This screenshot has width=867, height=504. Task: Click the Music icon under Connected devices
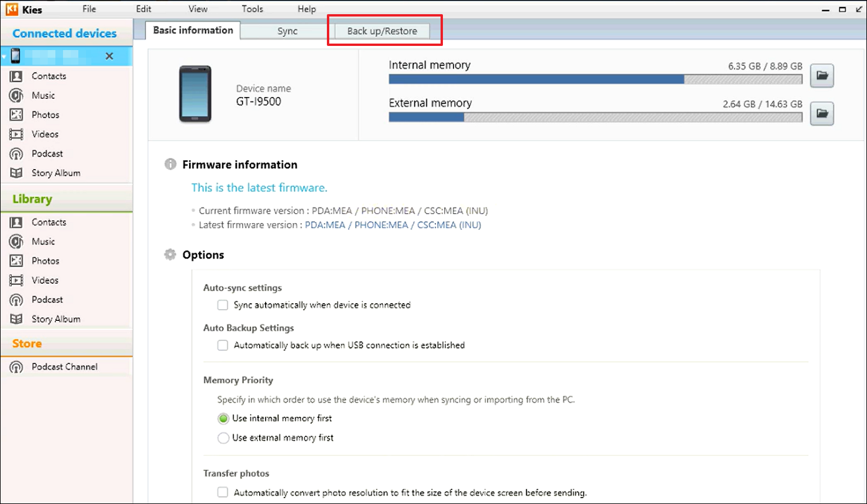coord(16,95)
